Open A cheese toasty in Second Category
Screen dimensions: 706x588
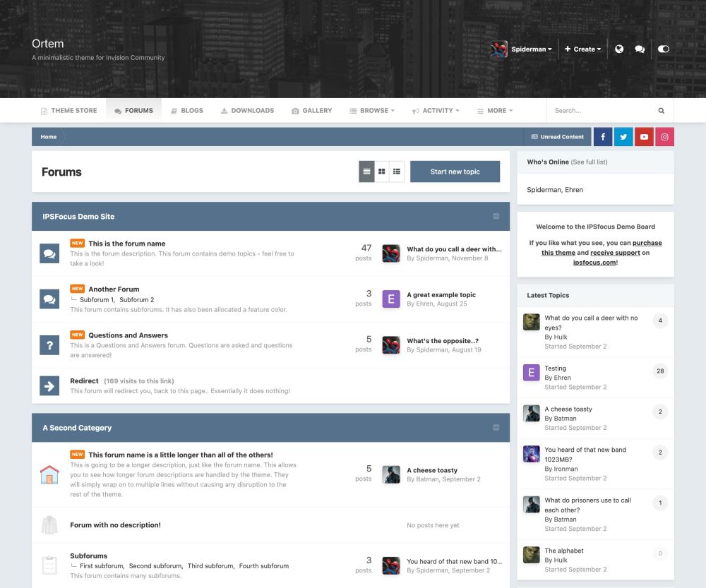click(432, 470)
